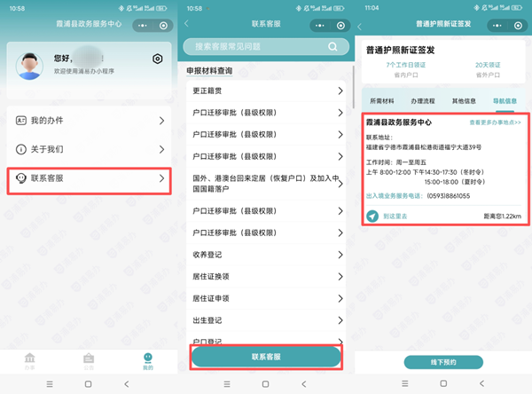Switch to the 公告 bottom tab
The width and height of the screenshot is (532, 394).
[89, 361]
